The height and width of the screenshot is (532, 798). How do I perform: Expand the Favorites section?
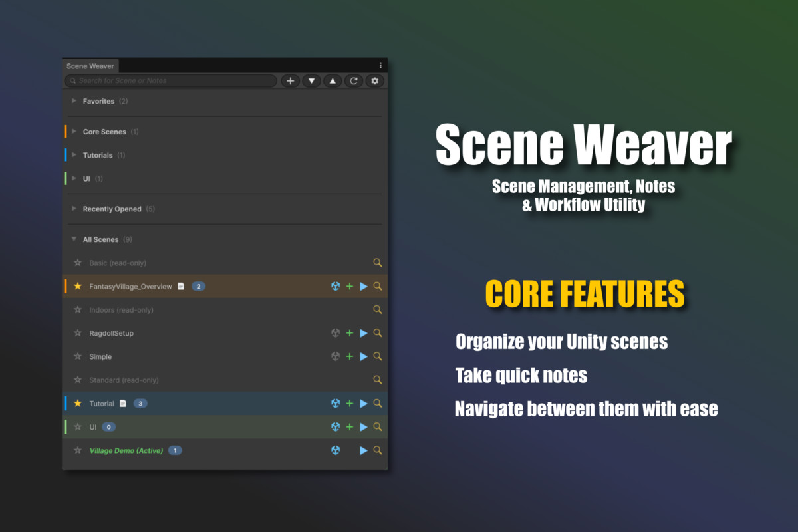click(74, 101)
